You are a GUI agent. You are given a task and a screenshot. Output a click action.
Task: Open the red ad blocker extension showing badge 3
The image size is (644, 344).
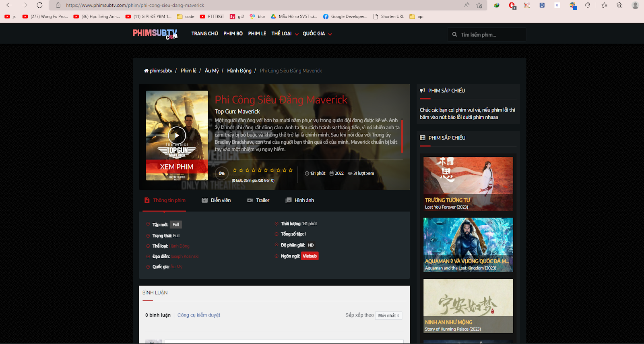click(512, 6)
